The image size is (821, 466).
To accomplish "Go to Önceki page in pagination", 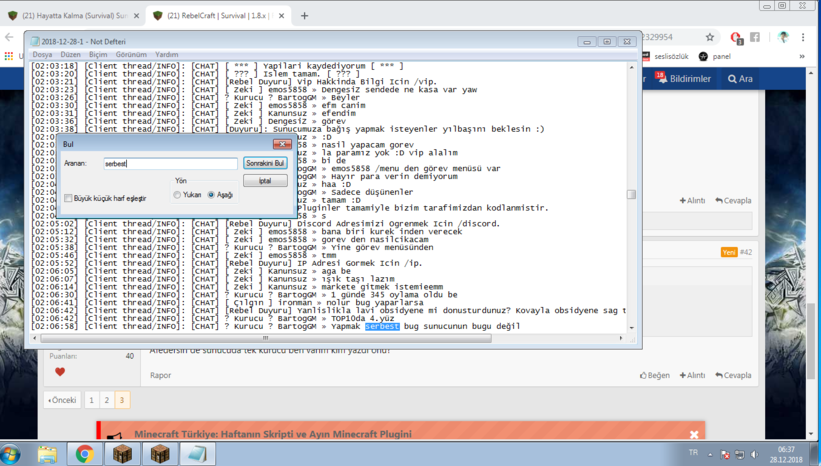I will pyautogui.click(x=62, y=400).
